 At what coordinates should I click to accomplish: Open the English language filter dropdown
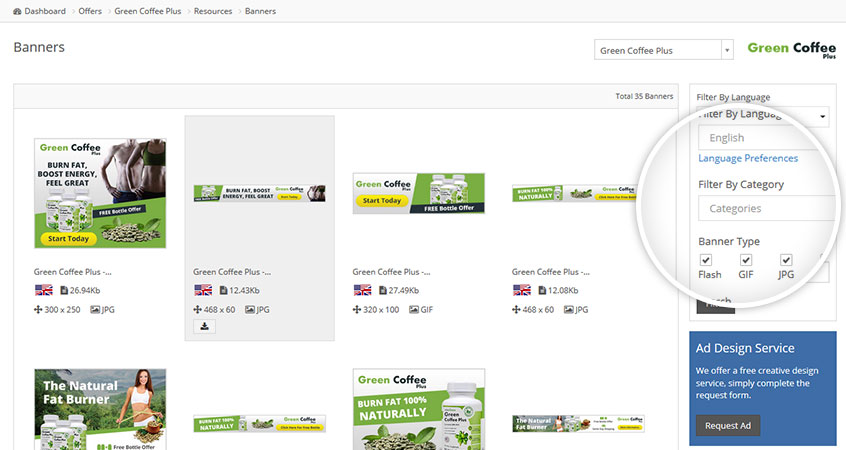766,138
